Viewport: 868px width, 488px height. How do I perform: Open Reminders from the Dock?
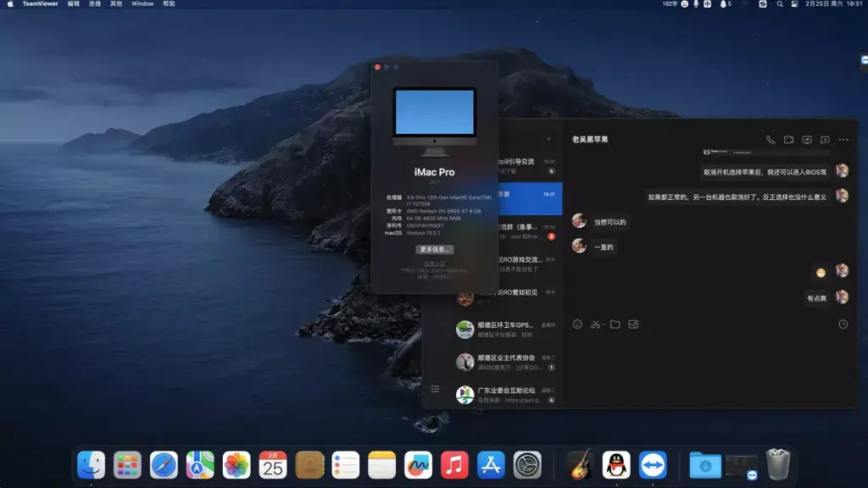pos(346,465)
